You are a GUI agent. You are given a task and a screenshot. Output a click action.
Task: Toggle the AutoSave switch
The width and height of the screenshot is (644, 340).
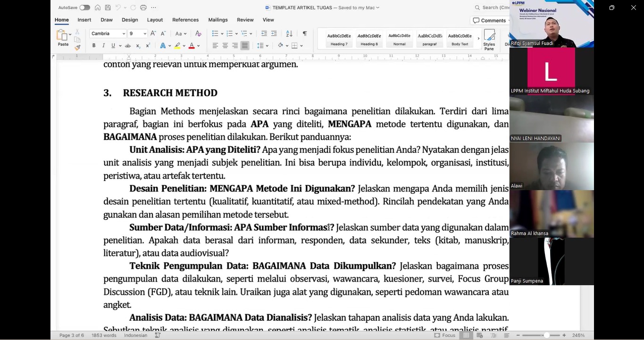pos(84,8)
